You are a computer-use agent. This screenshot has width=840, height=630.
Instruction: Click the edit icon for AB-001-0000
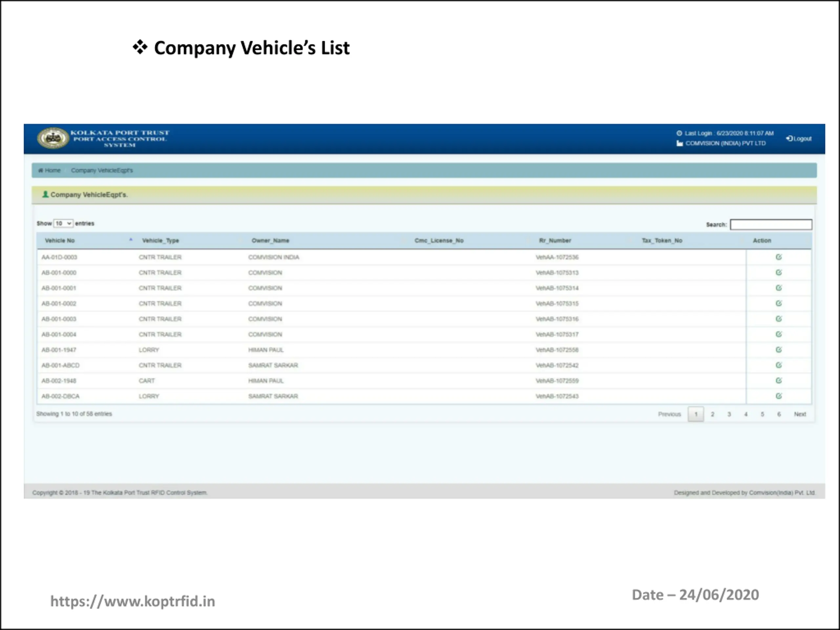[779, 272]
